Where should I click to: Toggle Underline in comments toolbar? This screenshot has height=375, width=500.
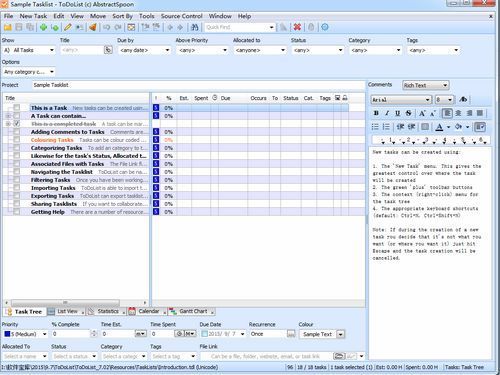click(x=398, y=113)
